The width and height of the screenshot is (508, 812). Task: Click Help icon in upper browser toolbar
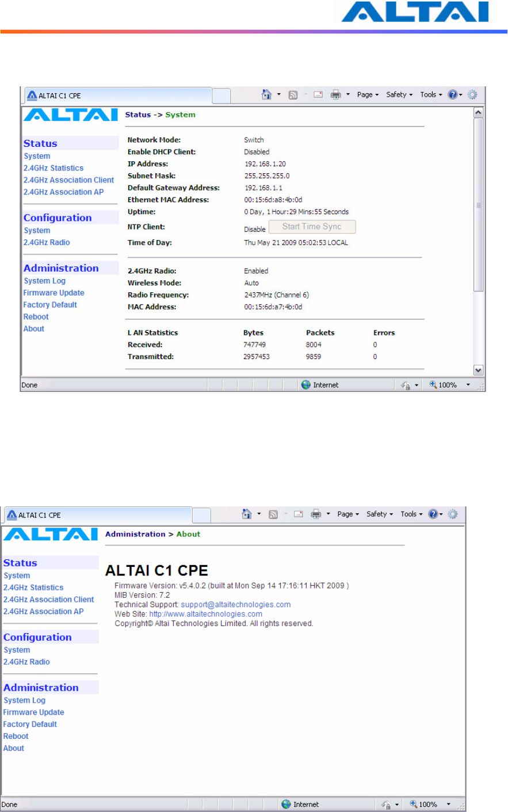click(452, 94)
